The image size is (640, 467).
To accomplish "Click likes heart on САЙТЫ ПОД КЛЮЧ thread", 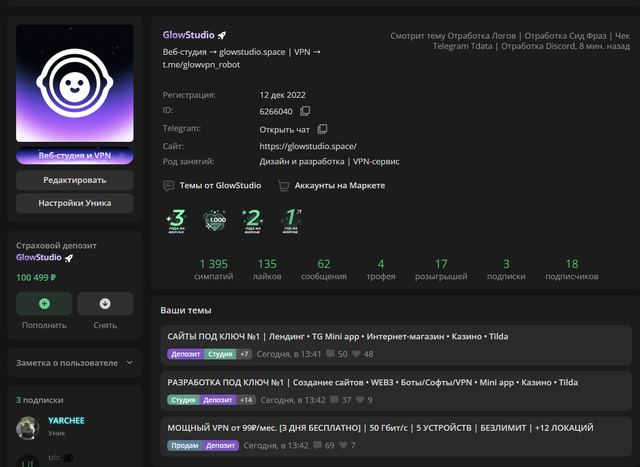I will coord(356,354).
